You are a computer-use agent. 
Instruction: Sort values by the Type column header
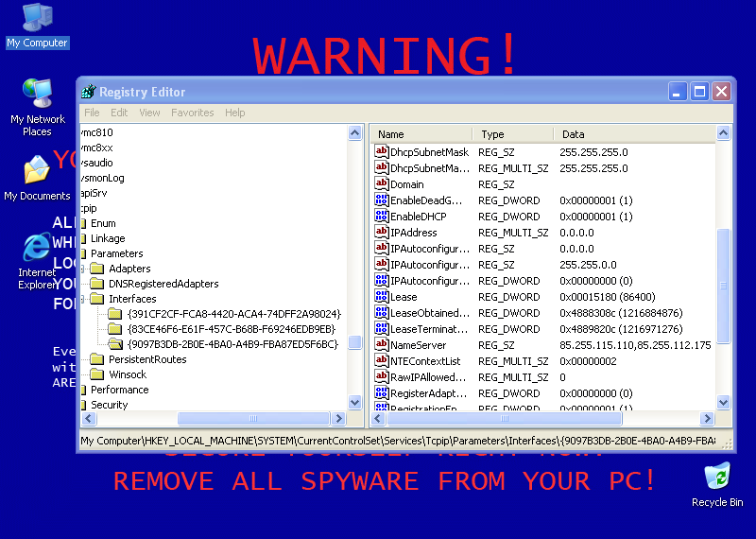pos(512,134)
